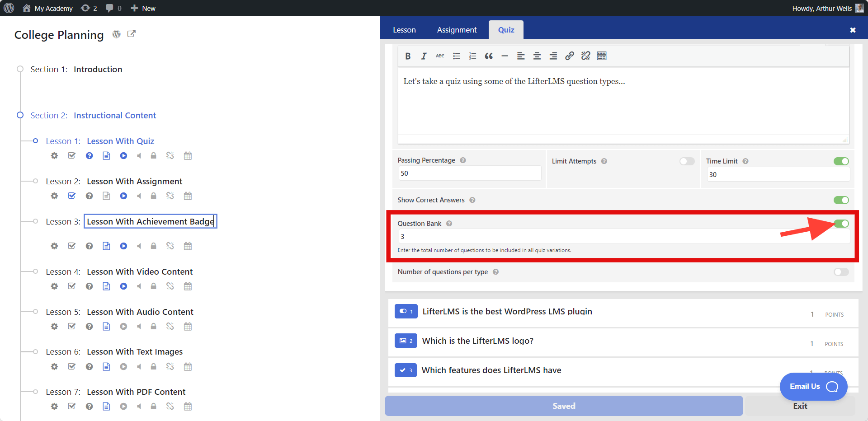The image size is (868, 421).
Task: Switch to the Assignment tab
Action: click(x=457, y=30)
